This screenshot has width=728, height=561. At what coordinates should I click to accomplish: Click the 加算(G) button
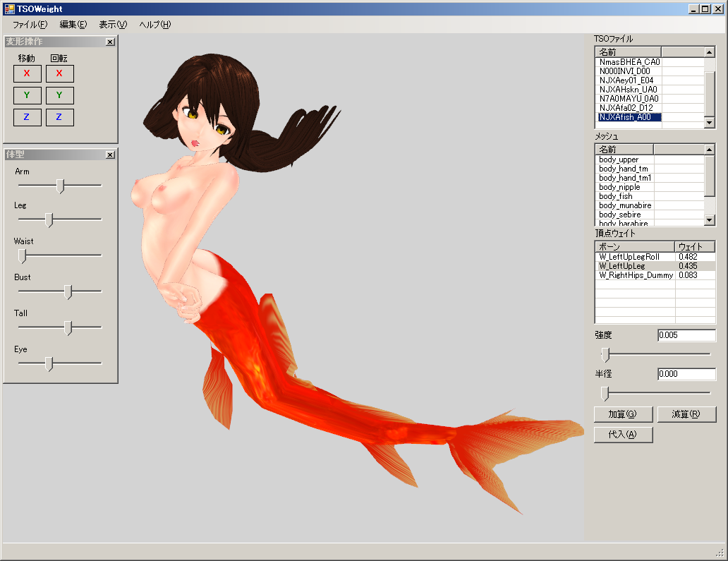coord(623,414)
